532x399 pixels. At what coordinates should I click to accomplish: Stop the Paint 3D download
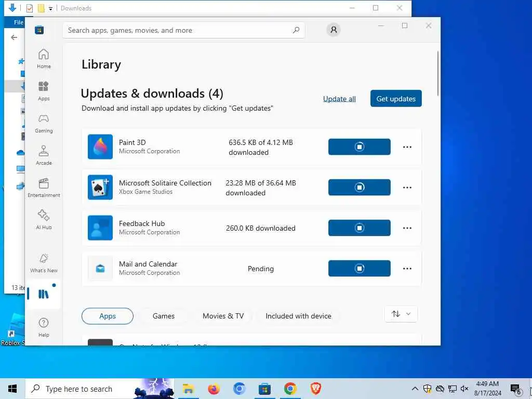click(x=360, y=147)
